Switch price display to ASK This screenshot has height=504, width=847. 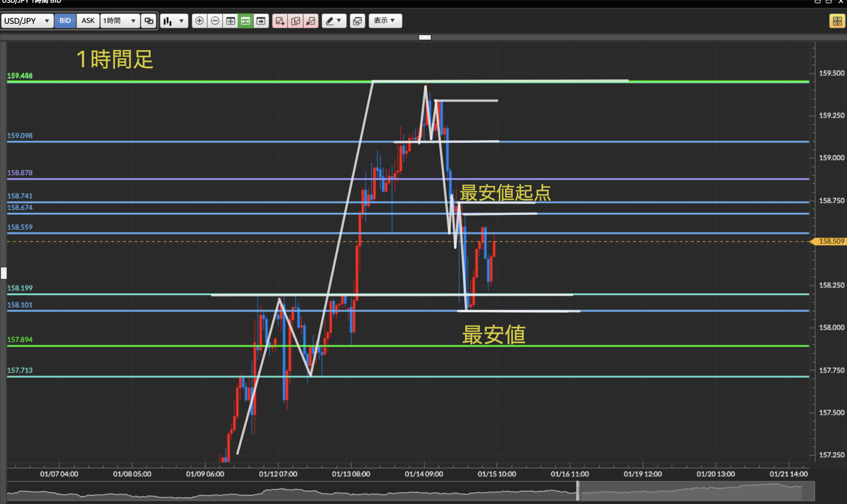click(x=88, y=21)
